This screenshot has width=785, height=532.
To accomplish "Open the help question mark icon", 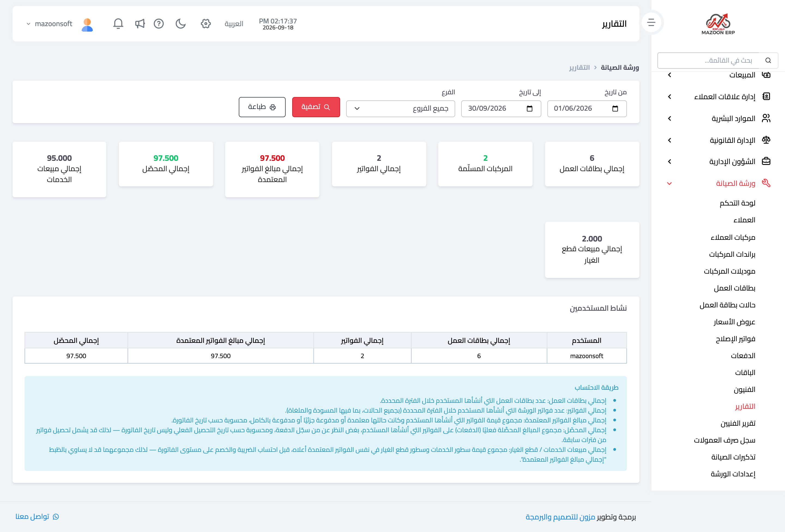I will 159,24.
